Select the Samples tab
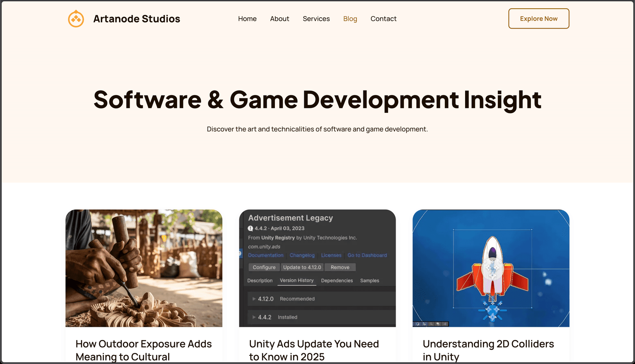This screenshot has width=635, height=364. coord(369,281)
